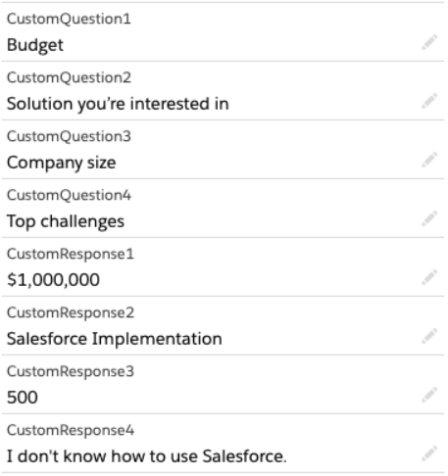The width and height of the screenshot is (448, 476).
Task: Click the edit pencil next to $1,000,000
Action: pyautogui.click(x=429, y=278)
